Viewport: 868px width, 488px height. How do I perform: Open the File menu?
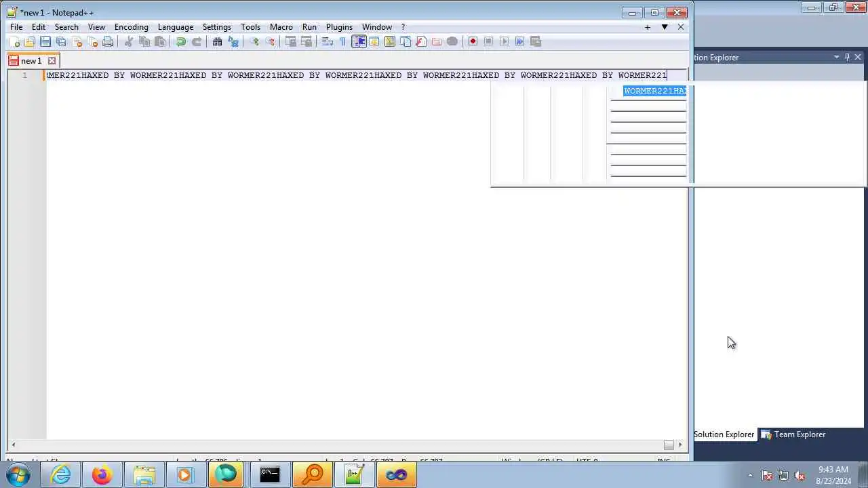pos(16,27)
